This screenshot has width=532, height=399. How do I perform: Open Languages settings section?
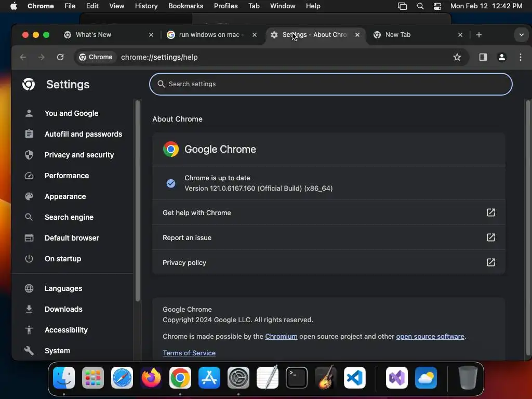[63, 288]
